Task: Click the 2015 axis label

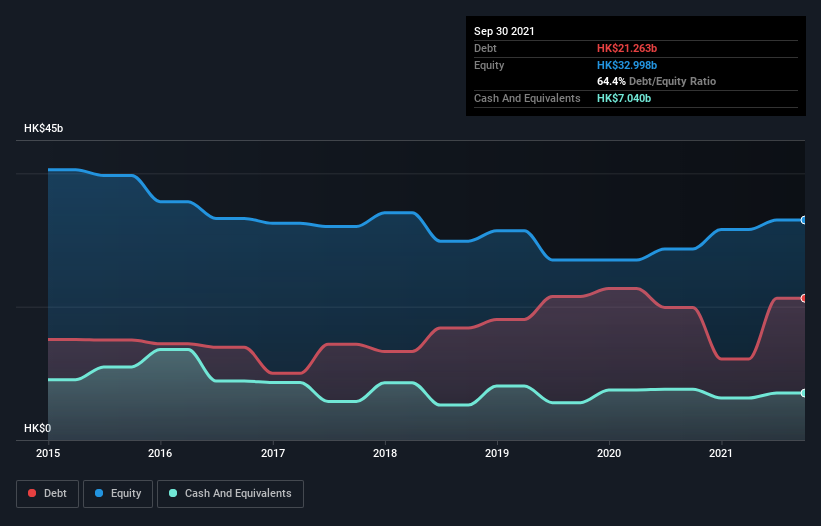Action: point(48,453)
